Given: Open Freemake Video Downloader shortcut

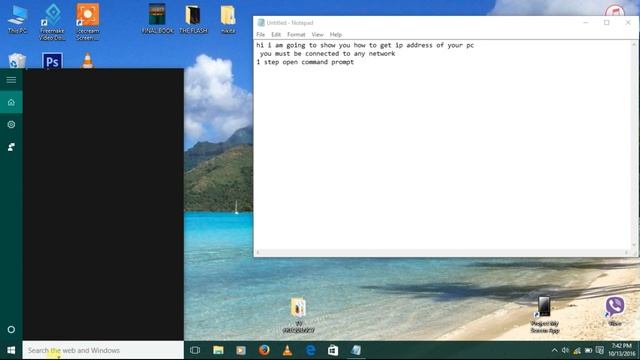Looking at the screenshot, I should [x=52, y=22].
